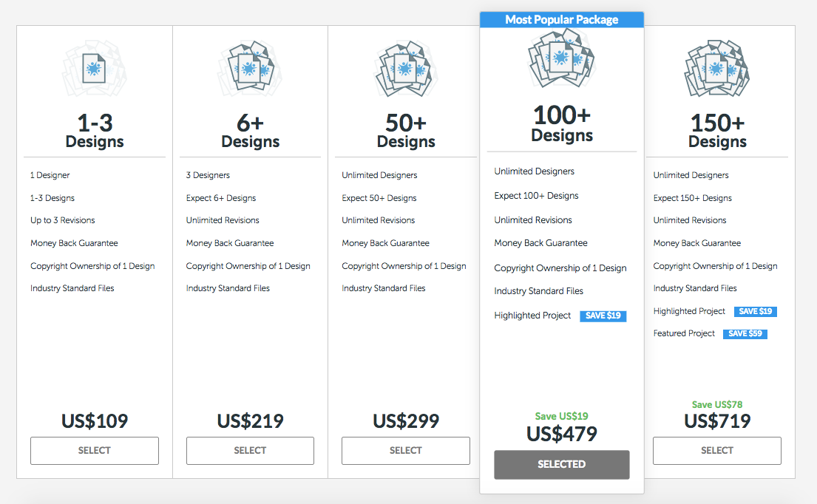Screen dimensions: 817x504
Task: Click the large 1-3 Designs package heading
Action: [x=95, y=132]
